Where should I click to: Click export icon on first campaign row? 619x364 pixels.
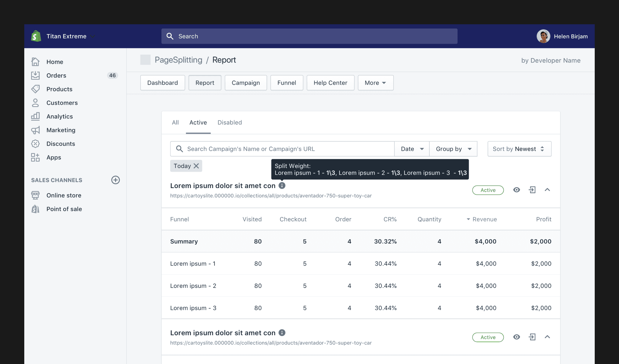(532, 190)
